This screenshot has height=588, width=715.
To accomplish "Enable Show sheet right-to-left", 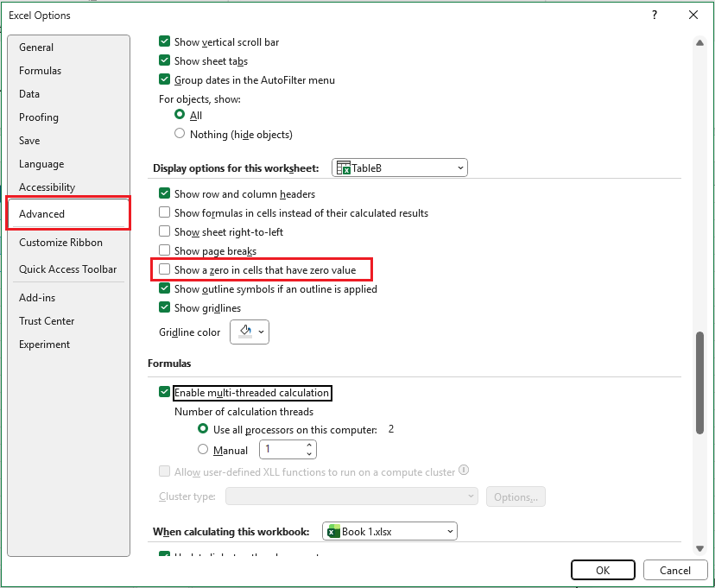I will click(165, 231).
